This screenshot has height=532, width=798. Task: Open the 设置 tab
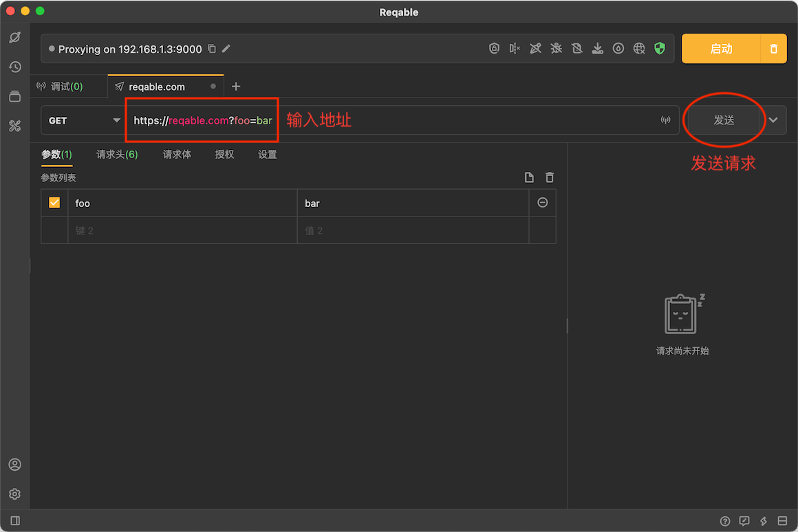267,155
